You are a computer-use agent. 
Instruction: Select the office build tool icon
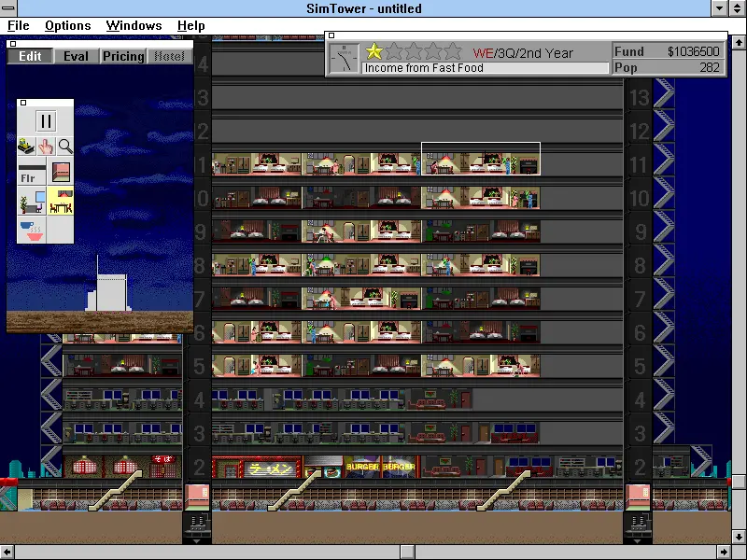point(31,202)
